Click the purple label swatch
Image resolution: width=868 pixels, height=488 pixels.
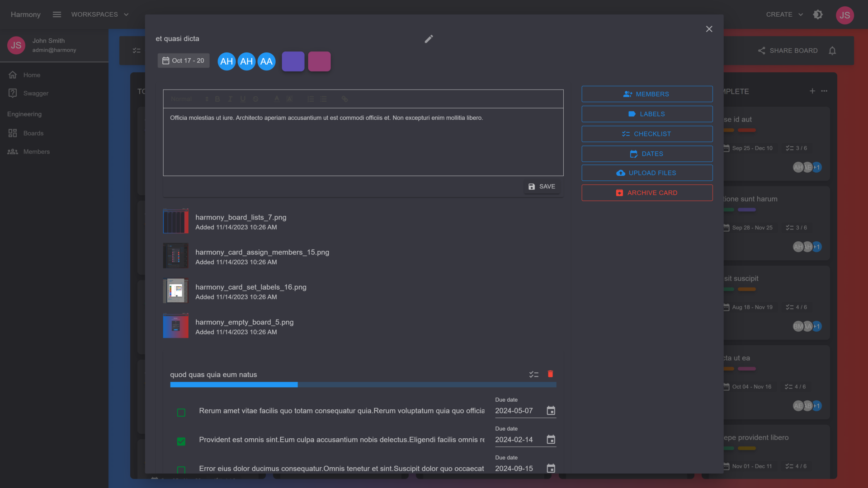point(293,61)
